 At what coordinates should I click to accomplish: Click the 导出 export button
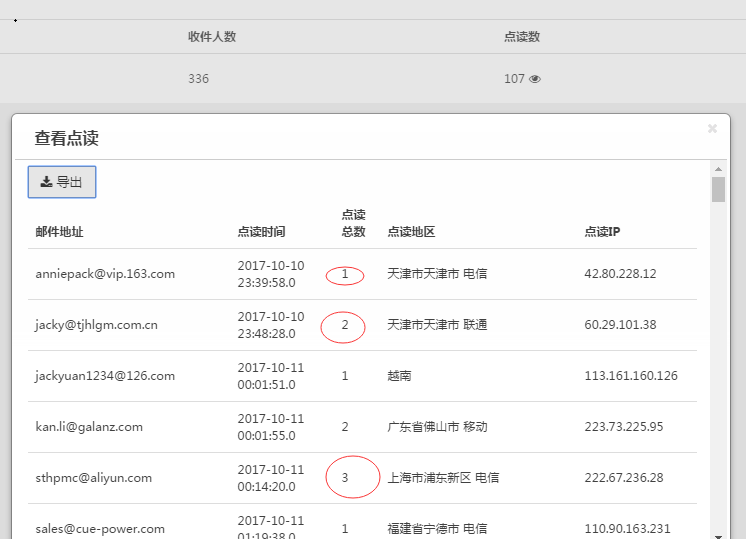(62, 182)
